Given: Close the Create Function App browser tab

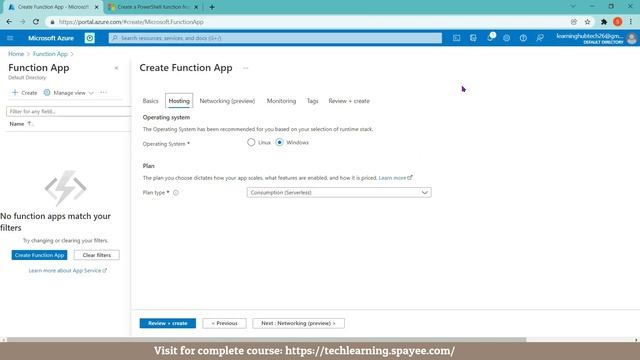Looking at the screenshot, I should [x=97, y=7].
